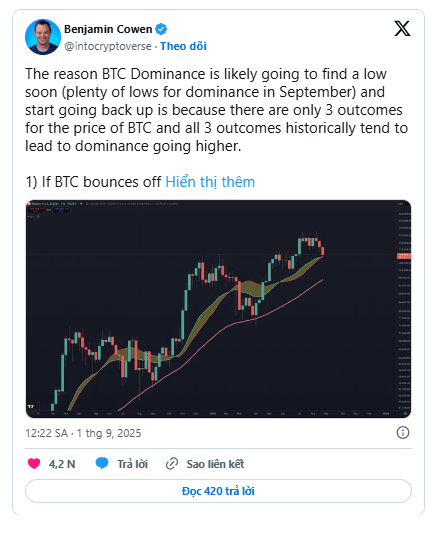
Task: Open the X logo in the tweet corner
Action: [x=402, y=28]
